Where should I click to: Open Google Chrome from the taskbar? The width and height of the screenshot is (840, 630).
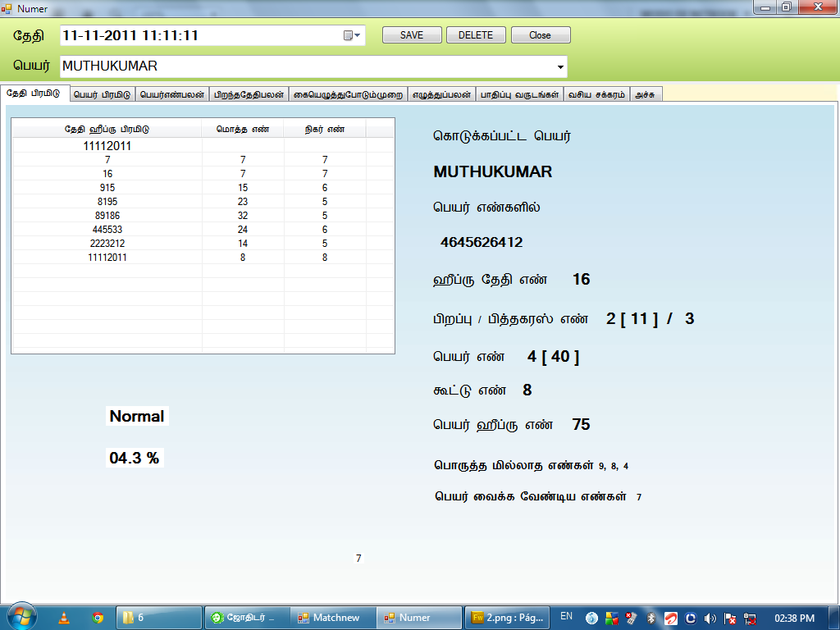(x=98, y=618)
